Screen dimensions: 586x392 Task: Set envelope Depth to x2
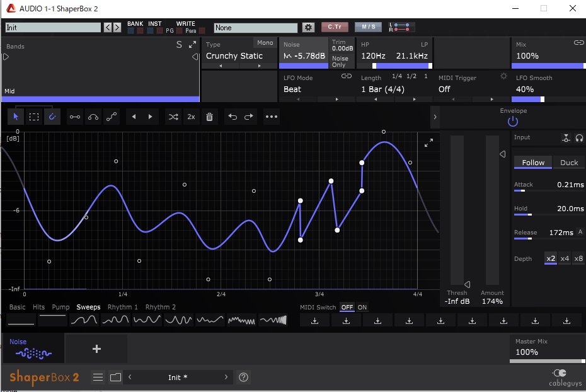(551, 258)
